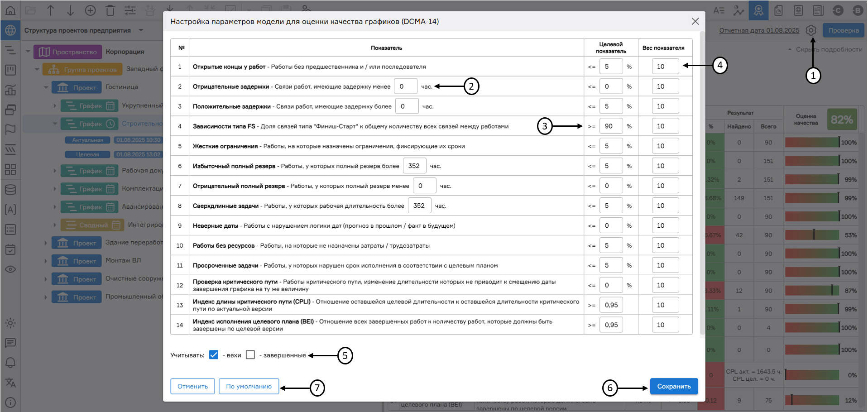Click the plus-circle add icon in toolbar
Viewport: 868px width, 412px height.
pos(90,10)
